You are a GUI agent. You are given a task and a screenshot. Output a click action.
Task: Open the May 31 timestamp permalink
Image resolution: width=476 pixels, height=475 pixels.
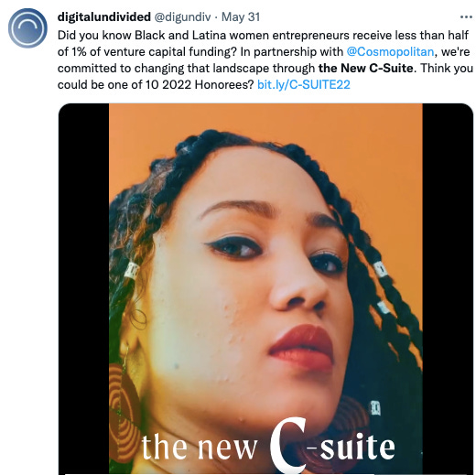tap(241, 17)
